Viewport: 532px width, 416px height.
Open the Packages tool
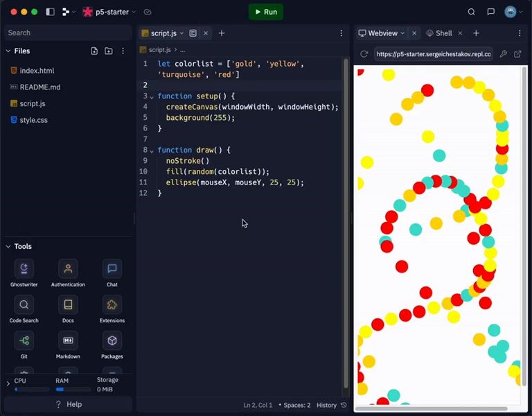coord(112,341)
